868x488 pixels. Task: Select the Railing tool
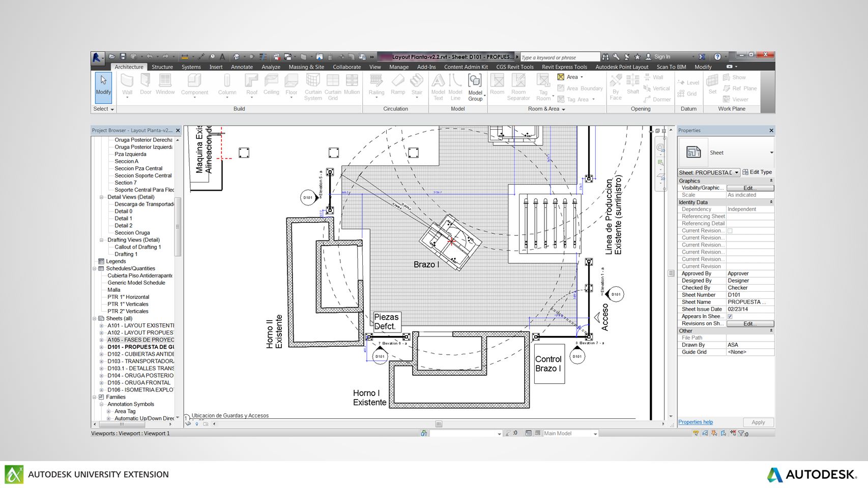(x=377, y=85)
